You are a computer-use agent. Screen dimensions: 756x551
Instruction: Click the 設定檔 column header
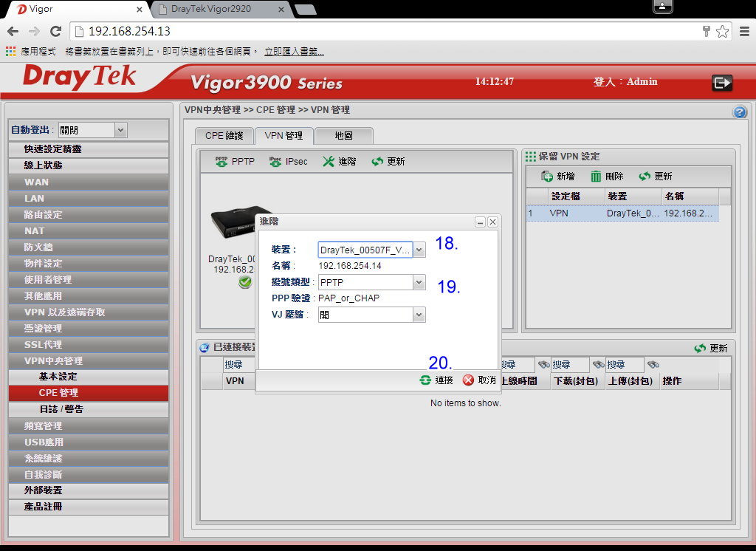coord(576,196)
